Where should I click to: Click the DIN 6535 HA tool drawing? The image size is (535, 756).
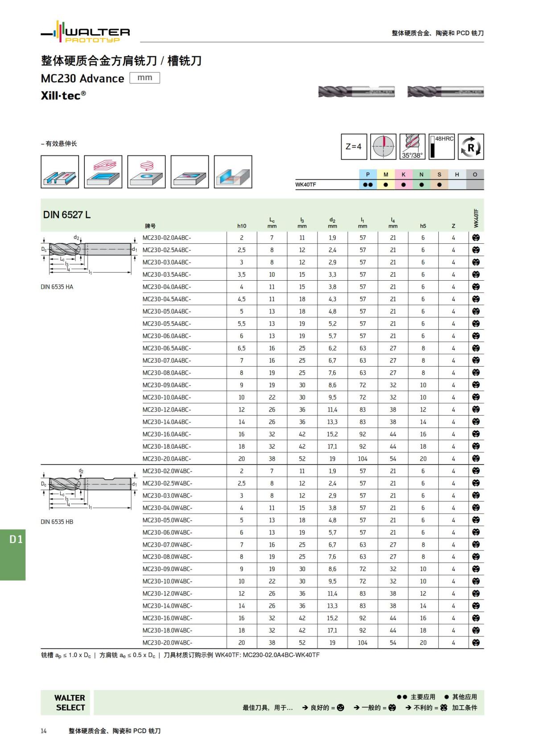pos(89,255)
